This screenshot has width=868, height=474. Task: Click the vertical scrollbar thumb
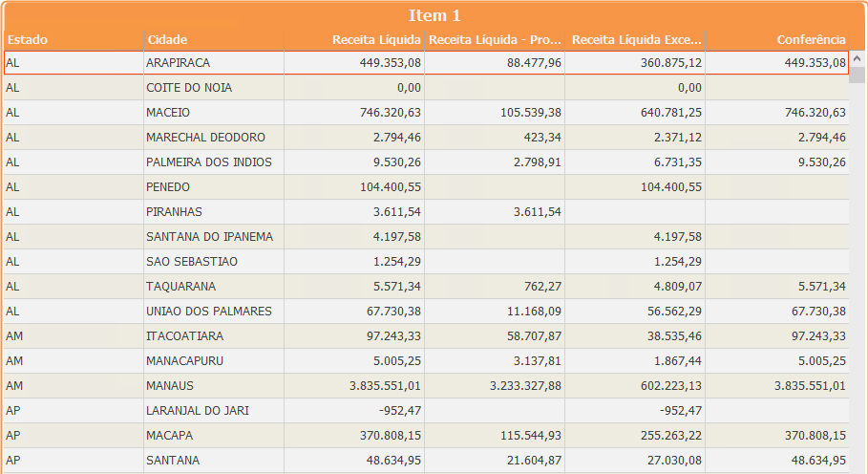click(857, 75)
